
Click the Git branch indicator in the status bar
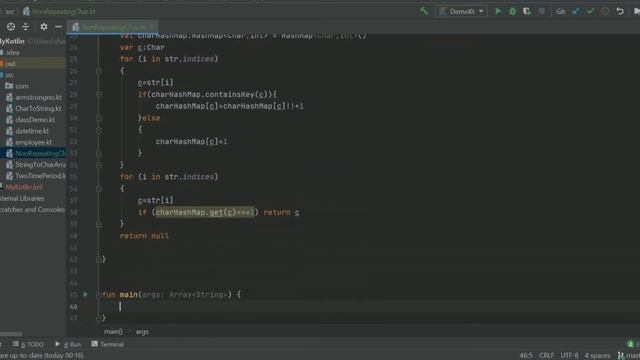click(x=629, y=356)
